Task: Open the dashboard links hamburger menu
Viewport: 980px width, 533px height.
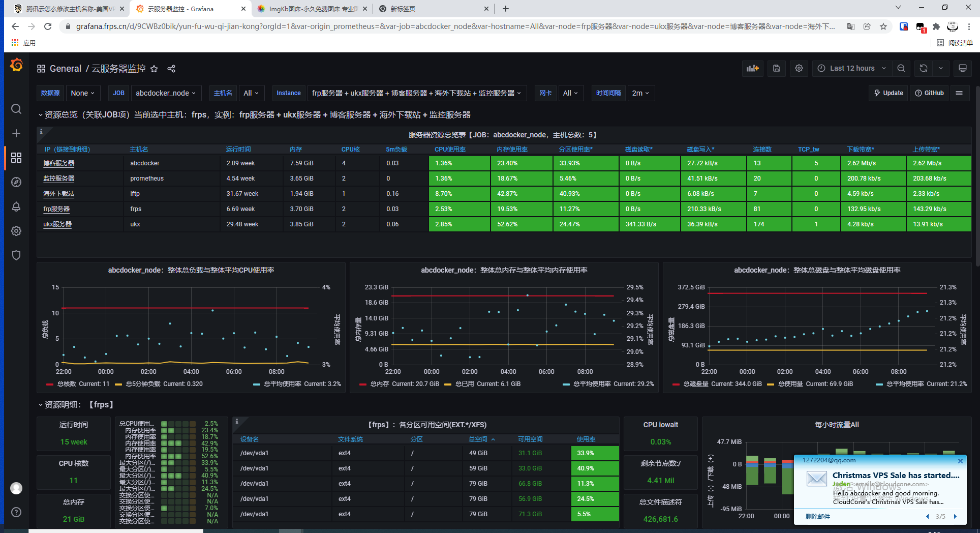Action: [x=959, y=93]
